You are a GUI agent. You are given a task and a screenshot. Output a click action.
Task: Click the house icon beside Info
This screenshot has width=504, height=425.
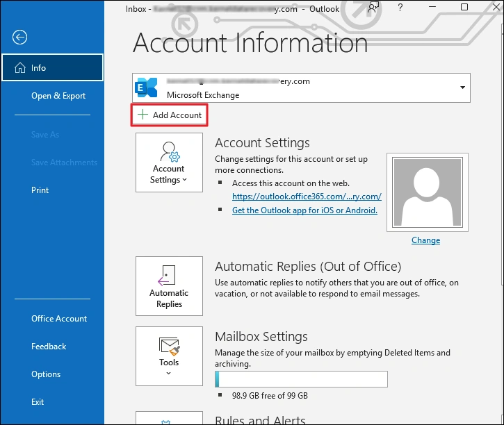(x=20, y=68)
